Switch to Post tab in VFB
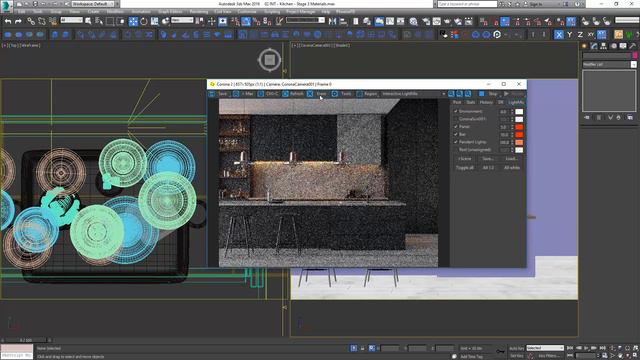The width and height of the screenshot is (640, 360). 457,102
